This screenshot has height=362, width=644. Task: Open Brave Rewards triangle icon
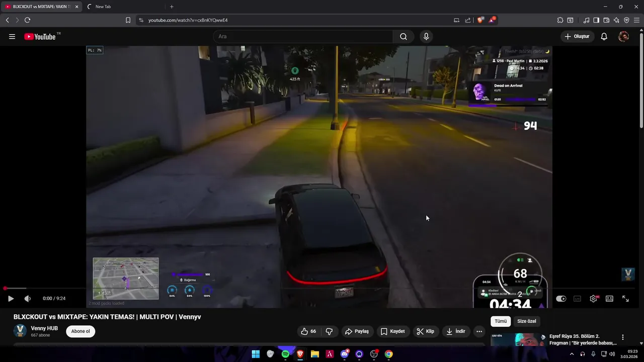(x=492, y=20)
